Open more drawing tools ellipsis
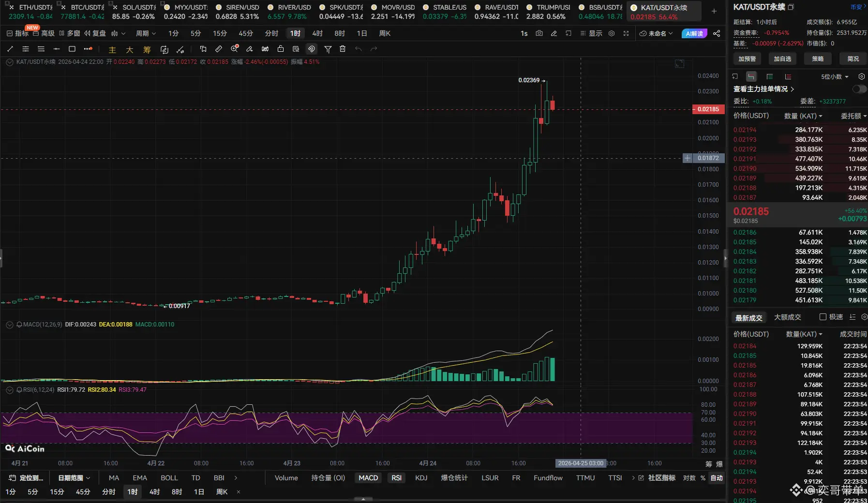 [88, 49]
